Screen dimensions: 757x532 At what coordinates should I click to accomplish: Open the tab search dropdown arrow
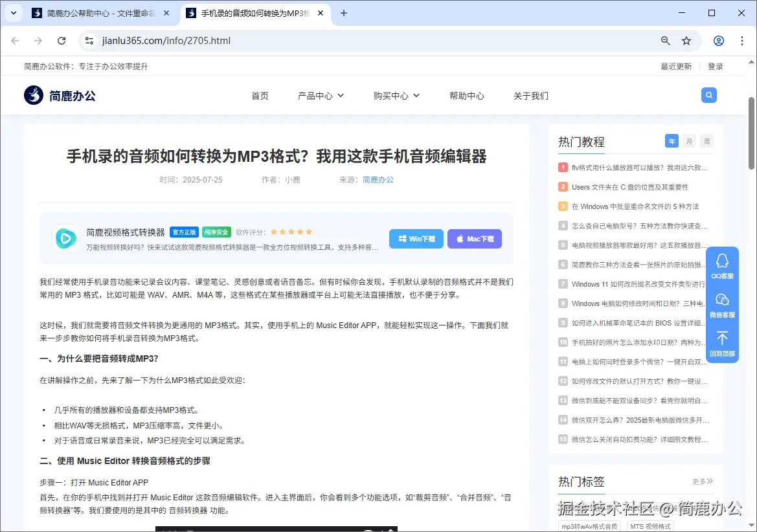(x=14, y=13)
